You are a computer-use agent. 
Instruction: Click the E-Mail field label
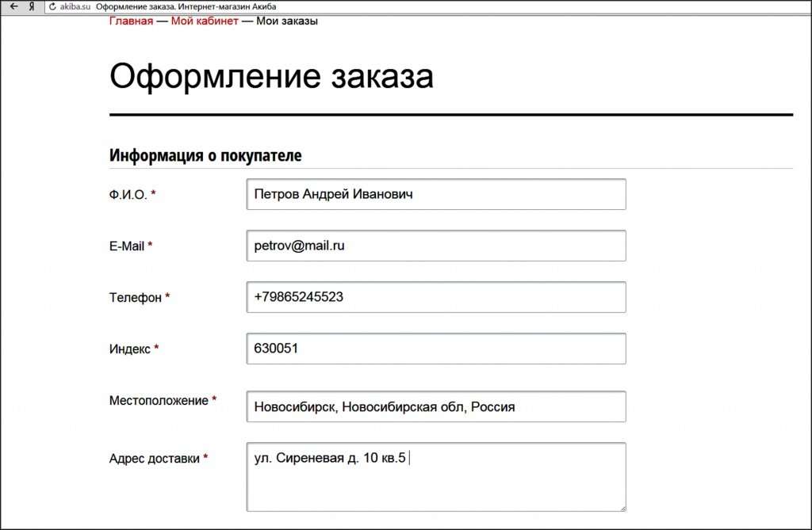point(131,246)
